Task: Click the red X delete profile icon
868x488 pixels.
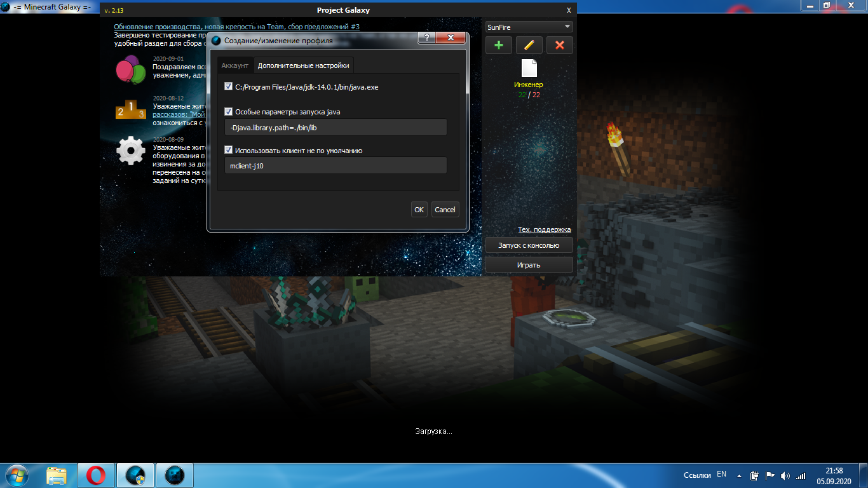Action: coord(559,45)
